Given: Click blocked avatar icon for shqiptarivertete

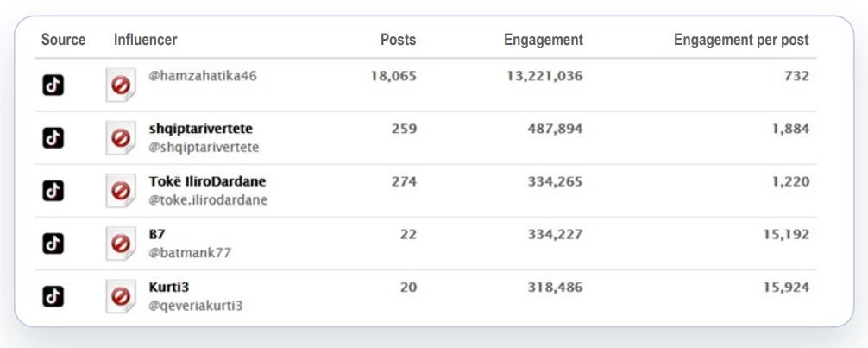Looking at the screenshot, I should 122,138.
